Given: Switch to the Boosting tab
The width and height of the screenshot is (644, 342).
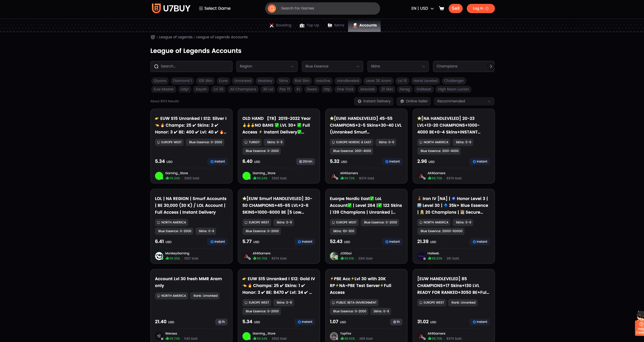Looking at the screenshot, I should [x=280, y=25].
